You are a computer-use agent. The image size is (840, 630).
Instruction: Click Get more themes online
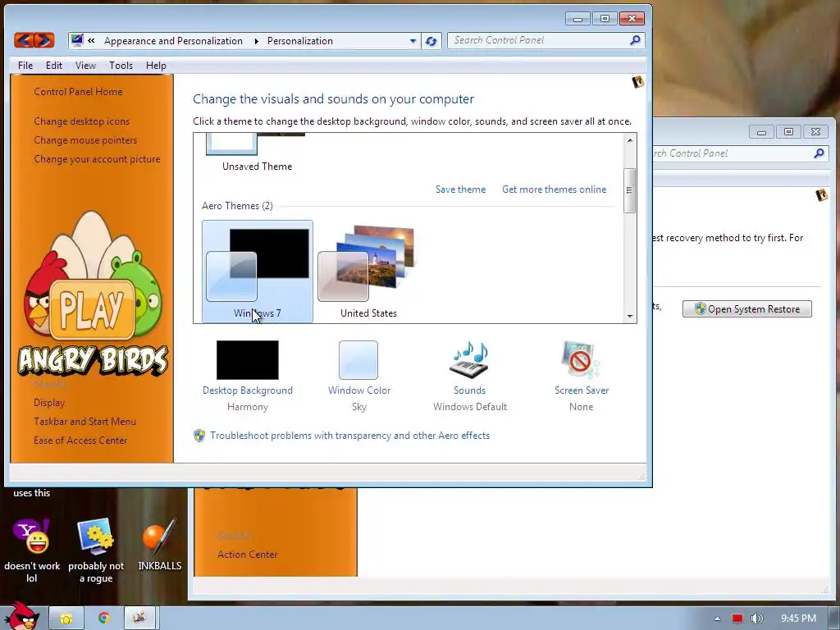point(554,189)
